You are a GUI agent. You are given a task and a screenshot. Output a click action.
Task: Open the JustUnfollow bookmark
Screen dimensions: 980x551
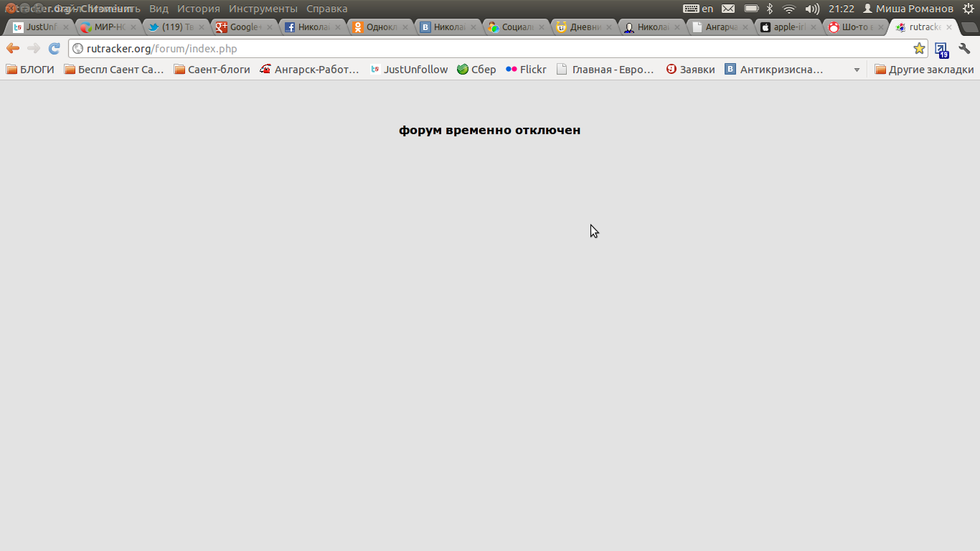[409, 70]
